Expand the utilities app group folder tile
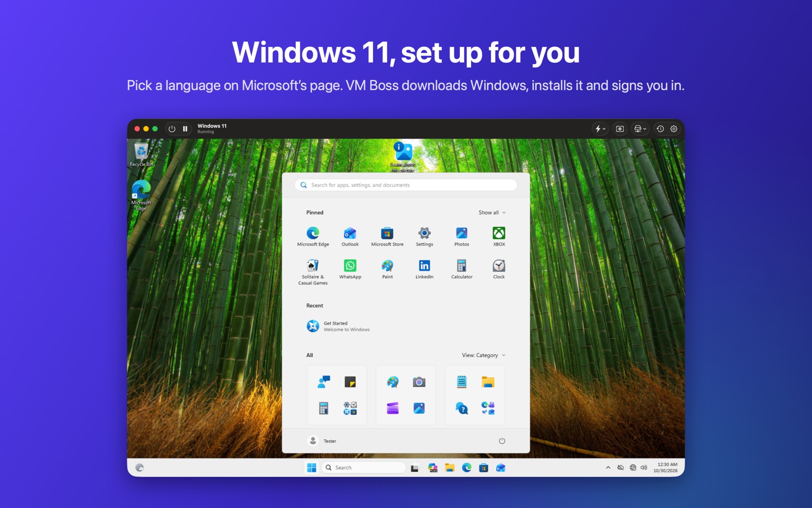This screenshot has height=508, width=812. click(x=350, y=408)
